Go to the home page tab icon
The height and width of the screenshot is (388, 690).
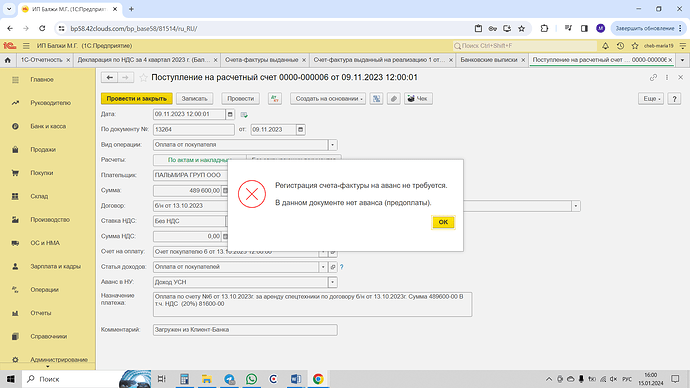(x=7, y=60)
